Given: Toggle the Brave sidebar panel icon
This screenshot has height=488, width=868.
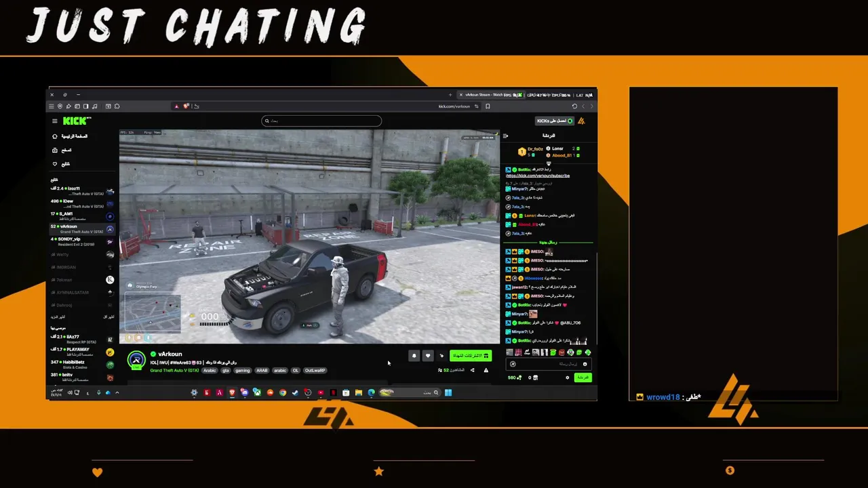Looking at the screenshot, I should point(86,106).
